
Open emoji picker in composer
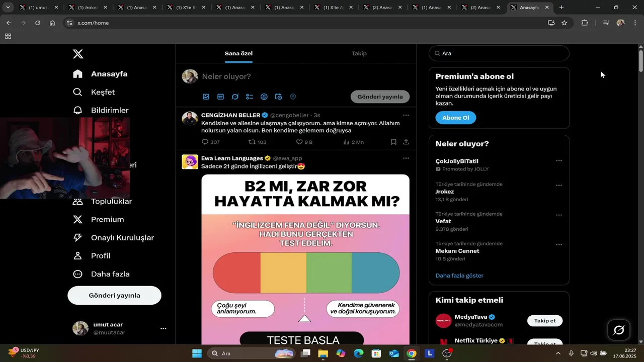(264, 97)
